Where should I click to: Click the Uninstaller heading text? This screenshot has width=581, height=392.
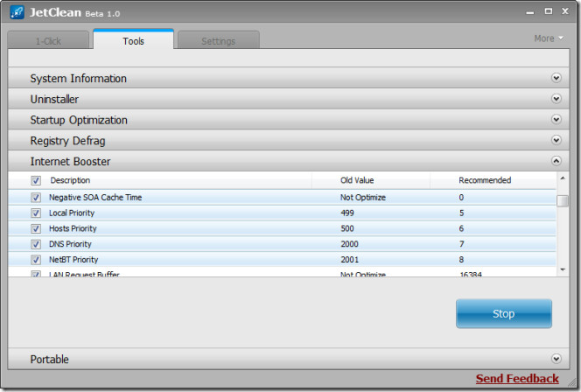pos(54,99)
